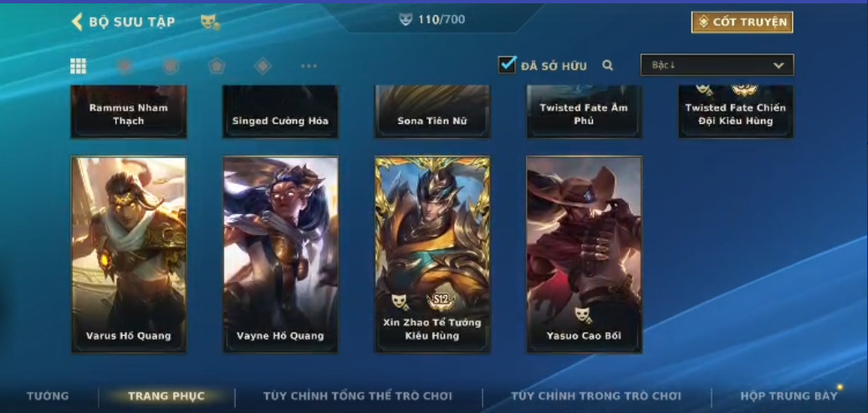Switch to the Tướng tab
Image resolution: width=868 pixels, height=413 pixels.
click(48, 395)
